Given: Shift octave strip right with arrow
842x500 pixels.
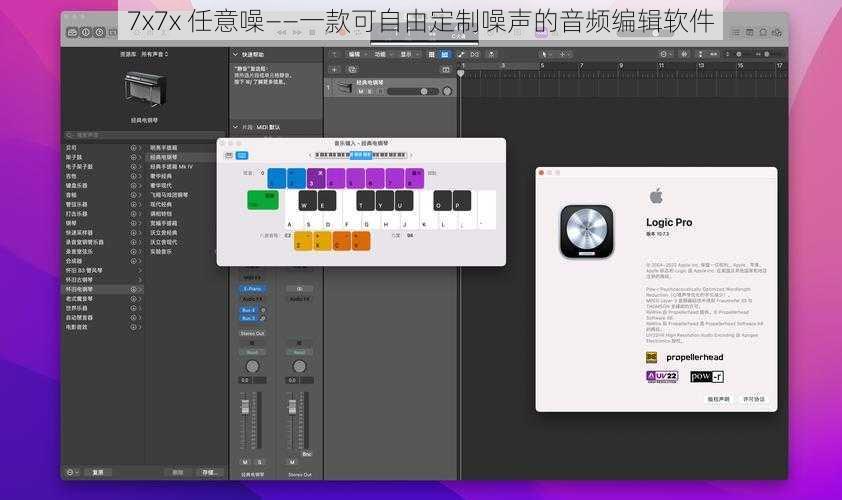Looking at the screenshot, I should coord(411,155).
